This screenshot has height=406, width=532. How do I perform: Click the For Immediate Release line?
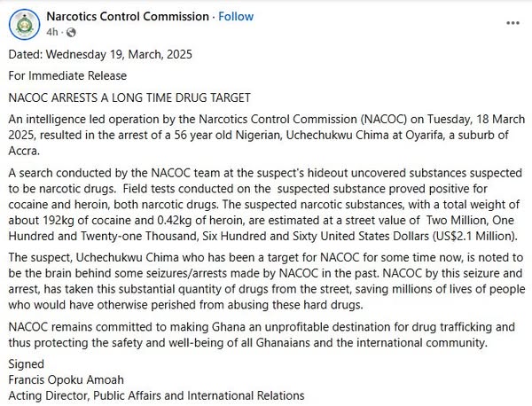coord(67,75)
